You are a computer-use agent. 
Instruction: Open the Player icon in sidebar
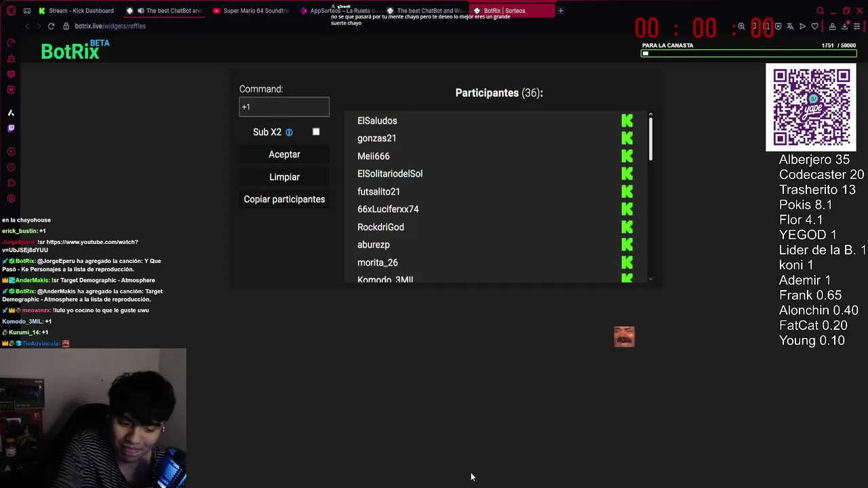click(11, 152)
